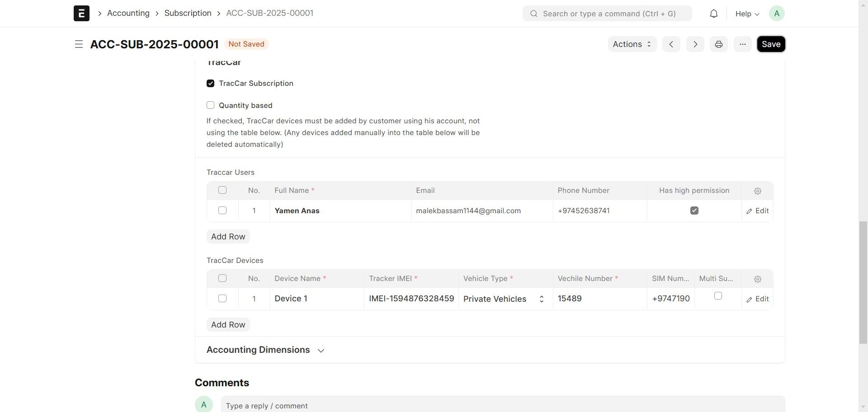868x412 pixels.
Task: Print this subscription document
Action: point(719,44)
